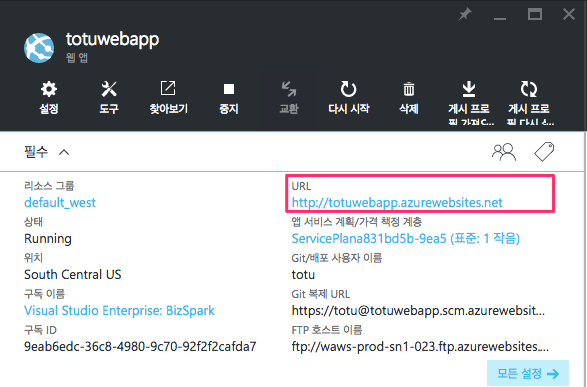Click the totuwebapp web app logo
587x387 pixels.
[x=39, y=48]
